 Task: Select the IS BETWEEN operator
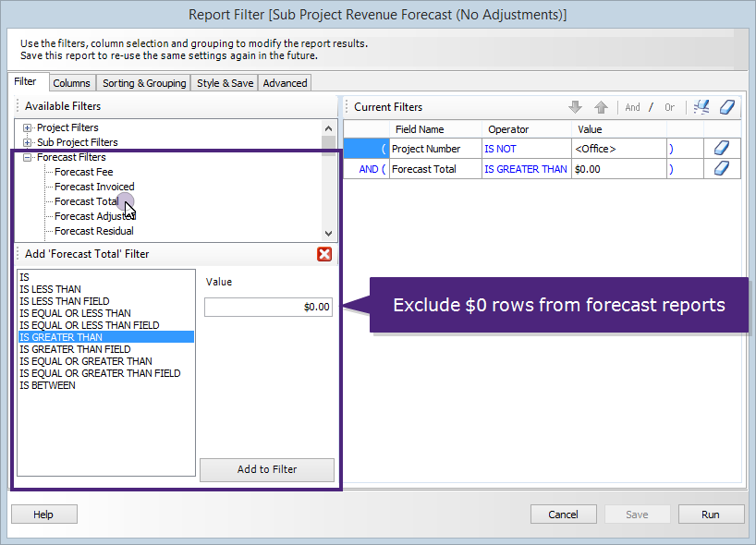tap(47, 385)
